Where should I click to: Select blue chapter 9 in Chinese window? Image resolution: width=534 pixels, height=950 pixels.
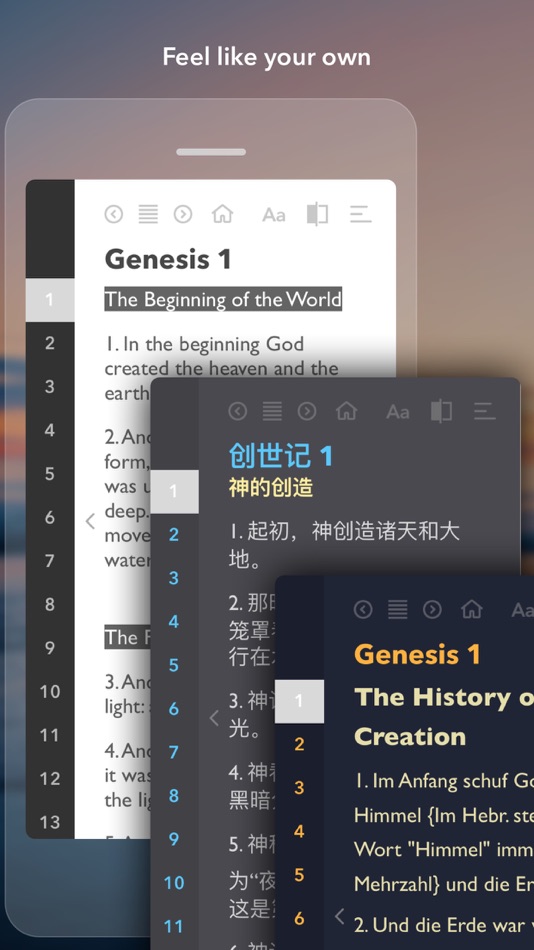tap(174, 840)
